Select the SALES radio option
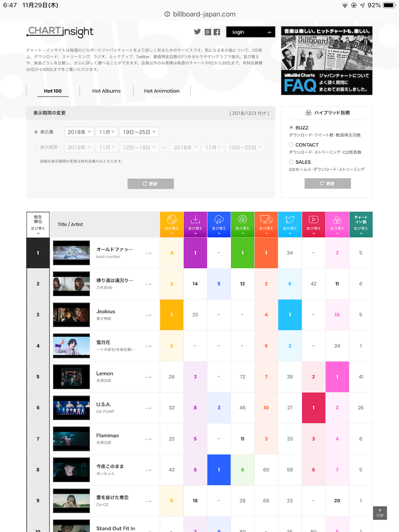This screenshot has width=399, height=532. tap(291, 162)
